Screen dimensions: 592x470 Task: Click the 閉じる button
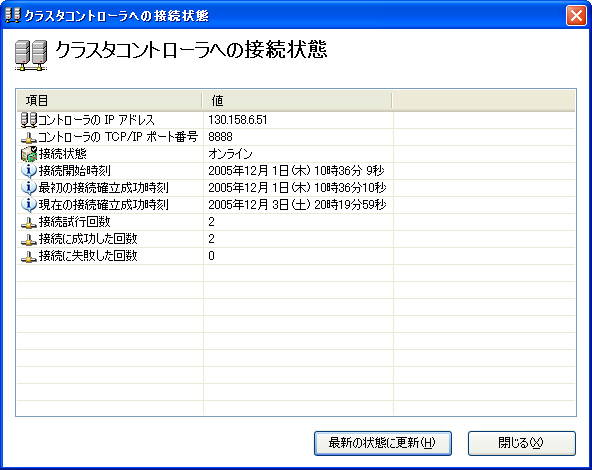point(522,443)
